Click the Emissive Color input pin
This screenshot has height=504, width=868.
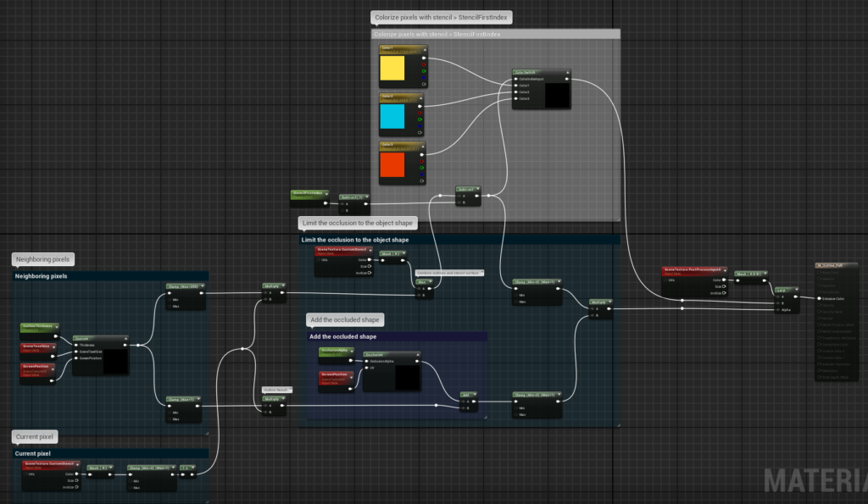click(x=819, y=298)
